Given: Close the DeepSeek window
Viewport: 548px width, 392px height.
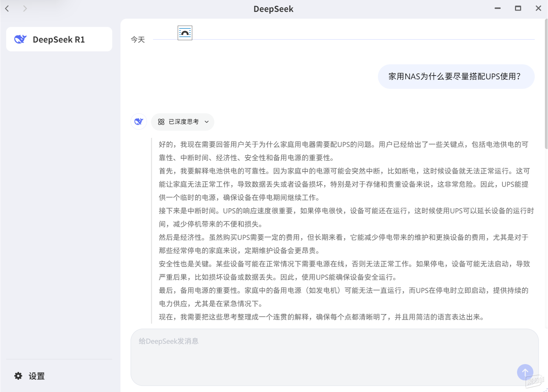Looking at the screenshot, I should pos(538,8).
